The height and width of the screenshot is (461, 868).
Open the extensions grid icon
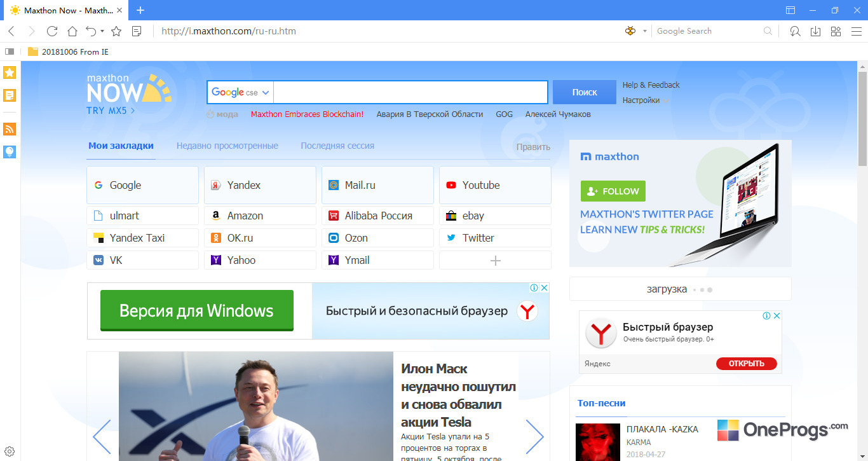(836, 31)
